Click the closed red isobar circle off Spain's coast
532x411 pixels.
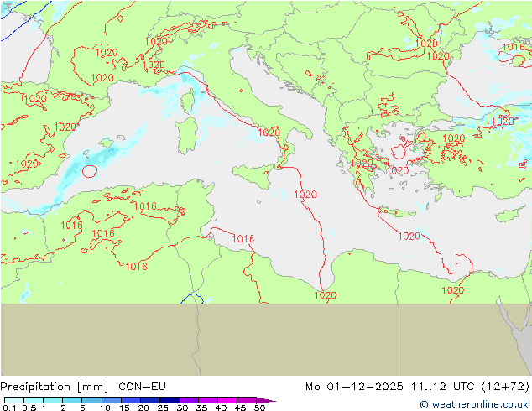(90, 171)
